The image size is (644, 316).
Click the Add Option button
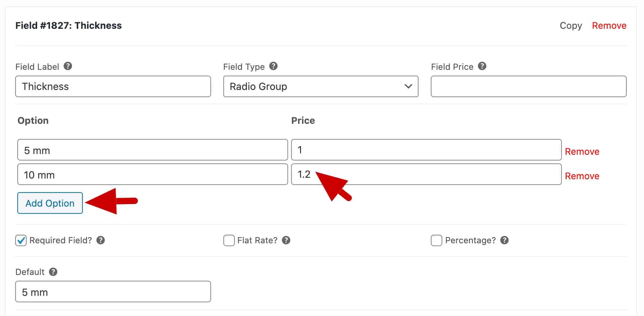pos(50,203)
